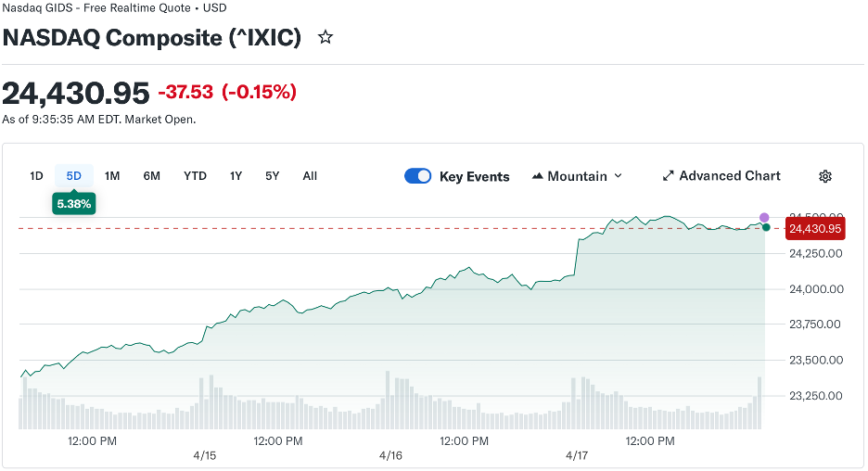Open the Advanced Chart link
Image resolution: width=868 pixels, height=471 pixels.
tap(729, 176)
